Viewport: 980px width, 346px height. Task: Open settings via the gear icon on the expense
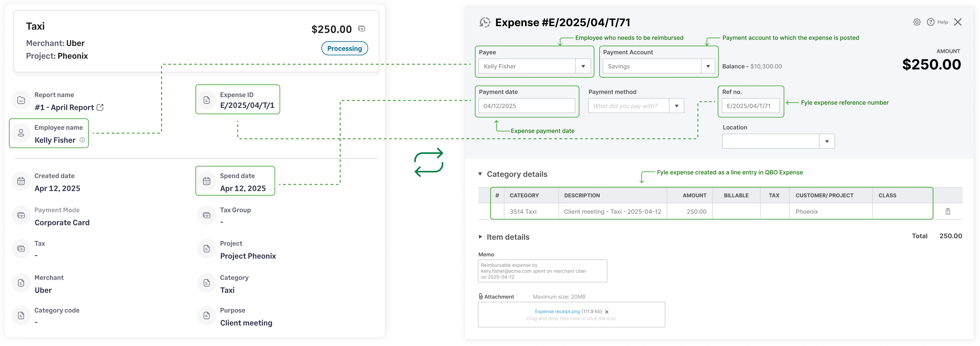tap(916, 22)
